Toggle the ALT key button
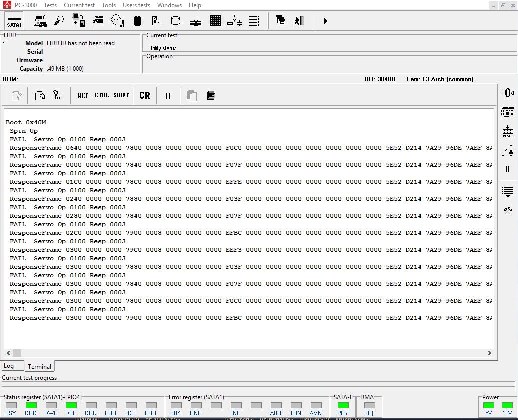 click(82, 96)
